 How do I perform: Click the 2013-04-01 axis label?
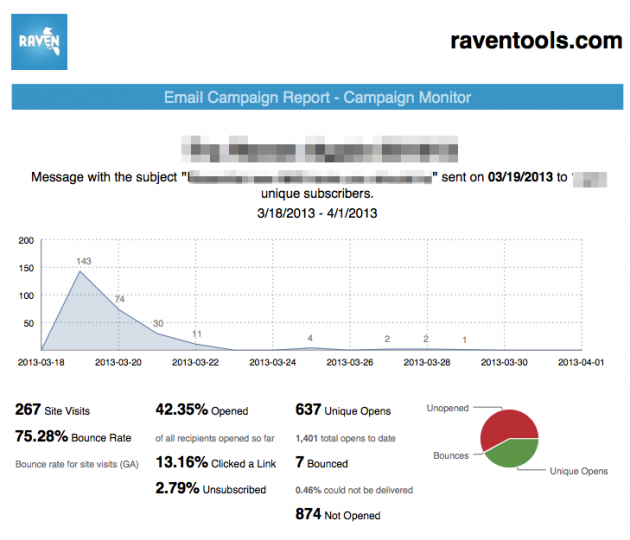click(x=581, y=362)
